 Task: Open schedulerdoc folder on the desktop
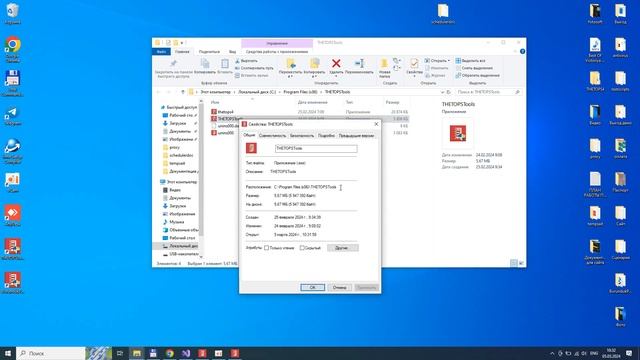click(x=443, y=14)
